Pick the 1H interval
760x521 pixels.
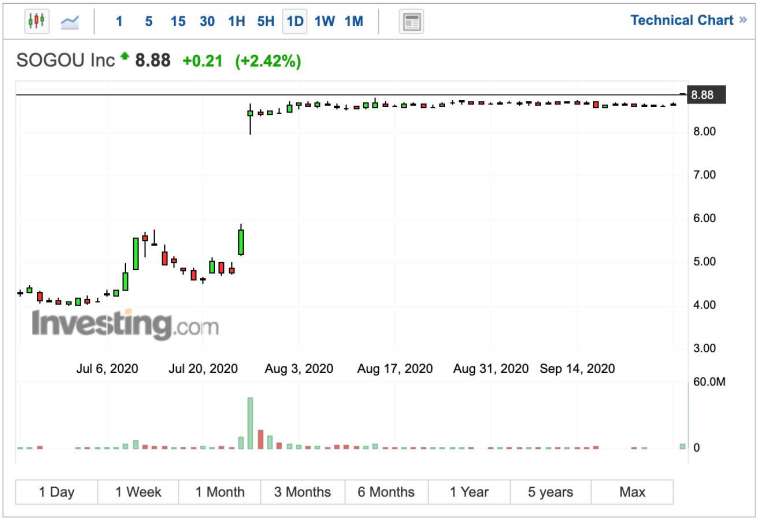[x=237, y=21]
